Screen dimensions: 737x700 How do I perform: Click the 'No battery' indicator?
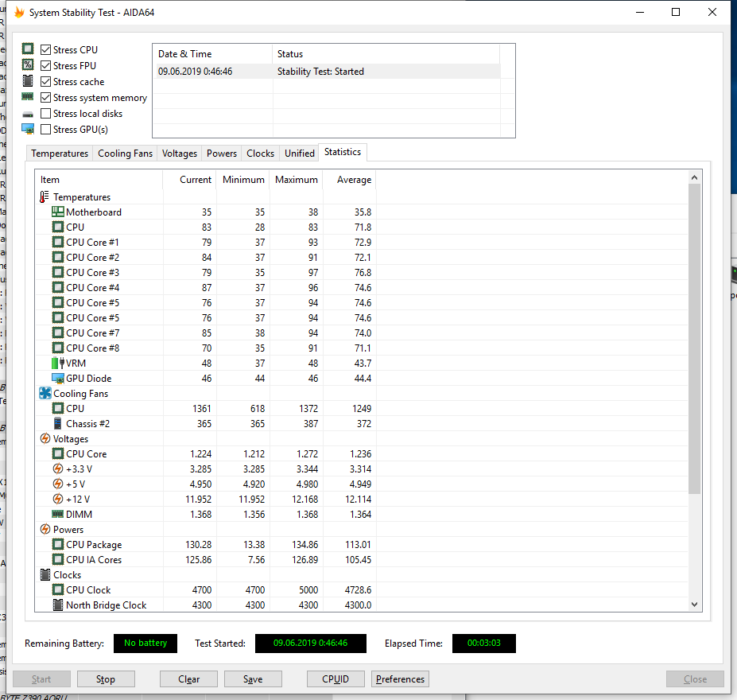pos(145,643)
